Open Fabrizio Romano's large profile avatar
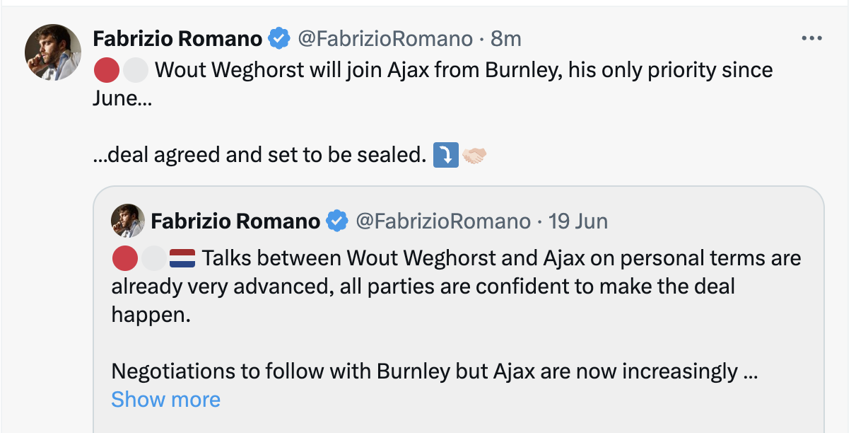This screenshot has width=868, height=433. tap(52, 52)
